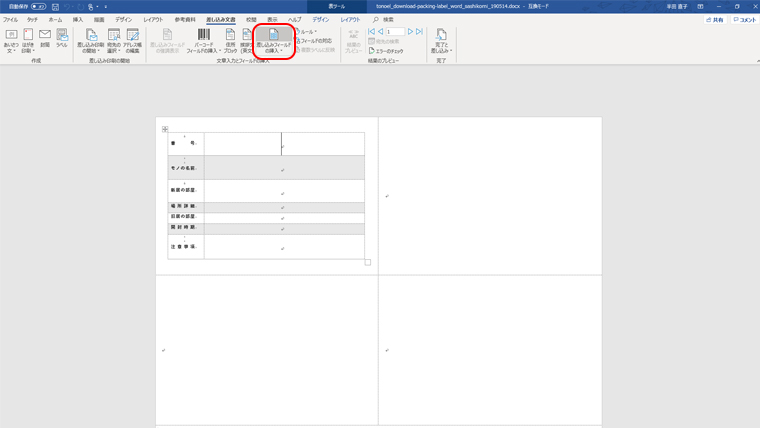Click the Envelopes (封筒) icon
The height and width of the screenshot is (428, 760).
(45, 38)
